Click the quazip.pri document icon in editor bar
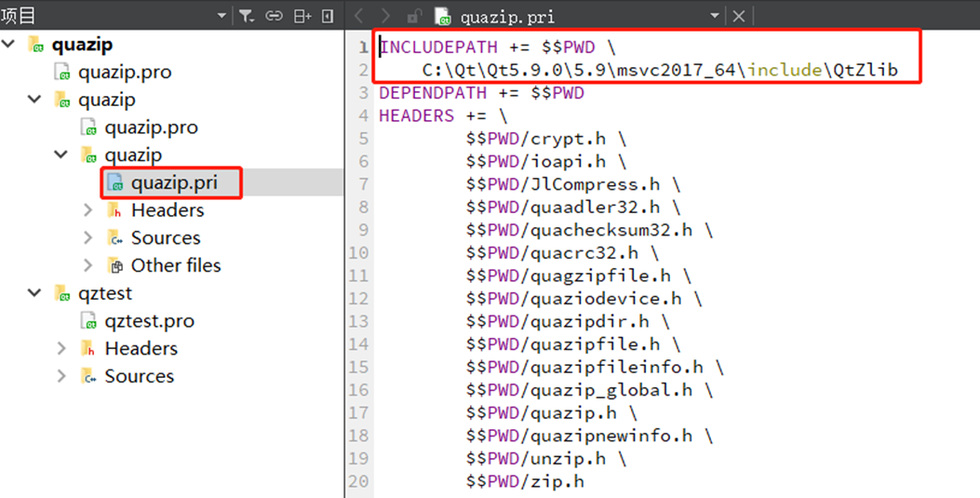This screenshot has height=498, width=980. click(443, 16)
